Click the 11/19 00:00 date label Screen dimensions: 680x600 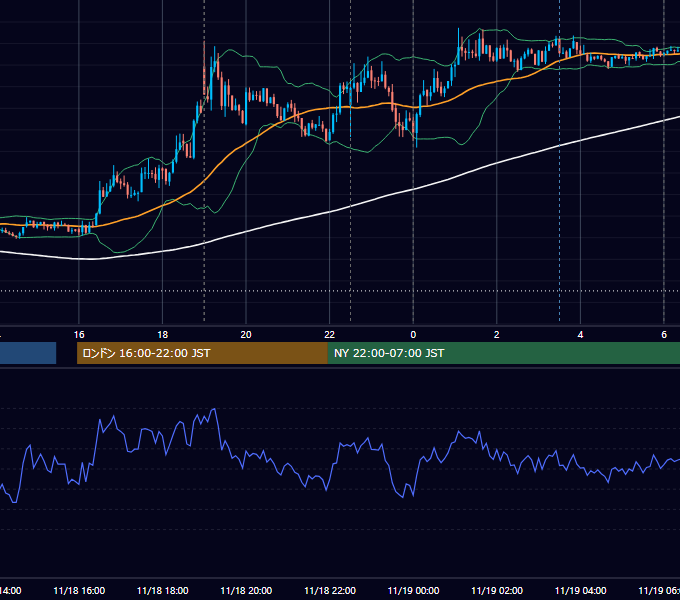pyautogui.click(x=413, y=591)
